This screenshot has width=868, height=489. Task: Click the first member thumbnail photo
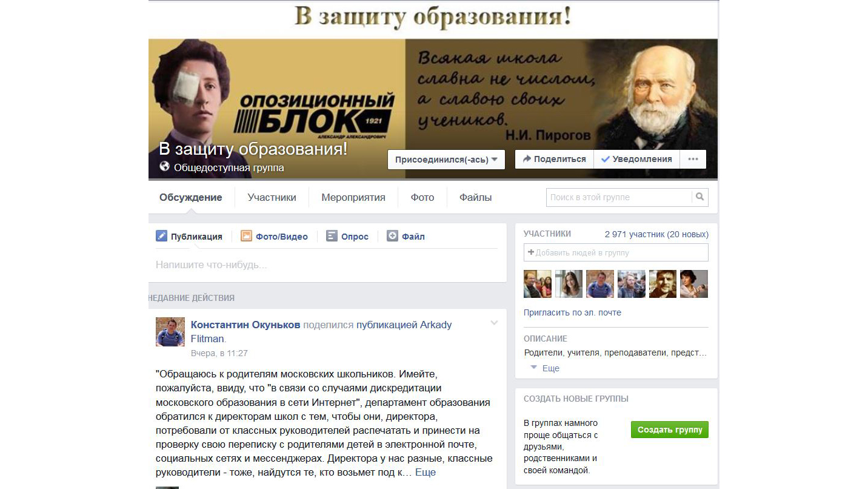pyautogui.click(x=538, y=284)
